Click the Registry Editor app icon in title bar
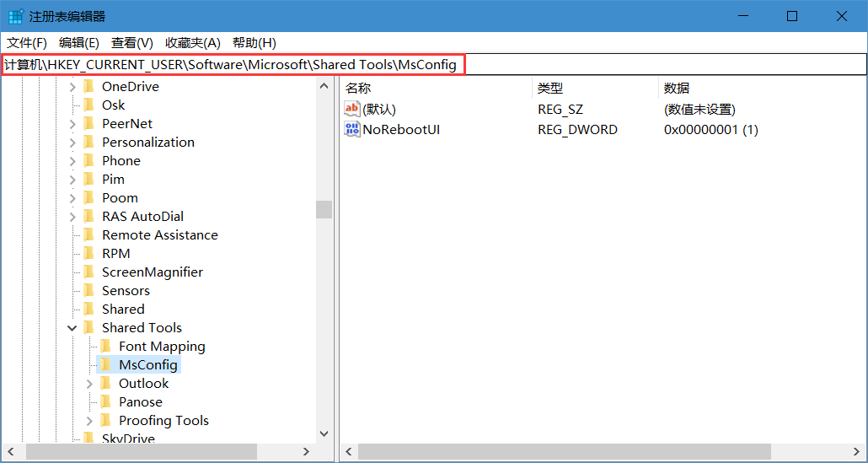 coord(16,16)
